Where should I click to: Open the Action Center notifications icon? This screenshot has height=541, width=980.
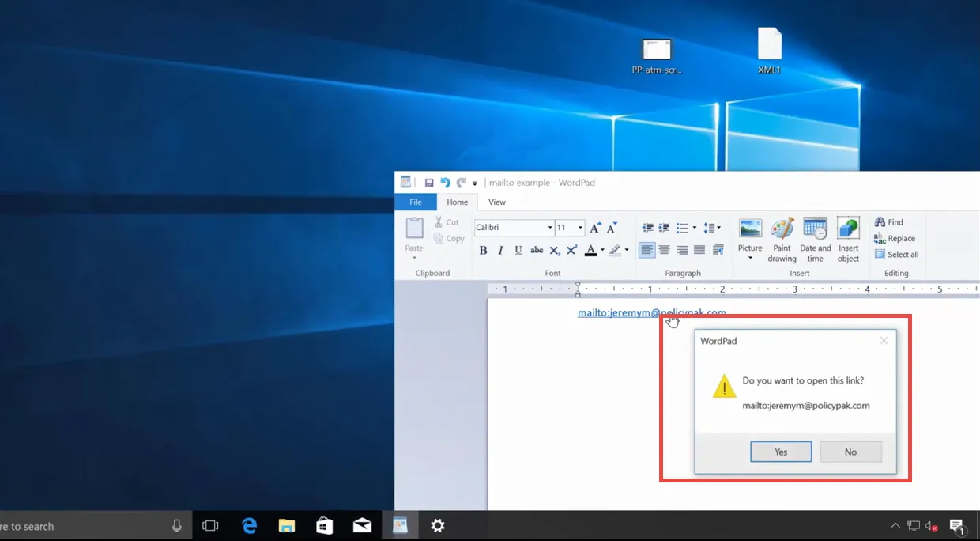point(957,526)
